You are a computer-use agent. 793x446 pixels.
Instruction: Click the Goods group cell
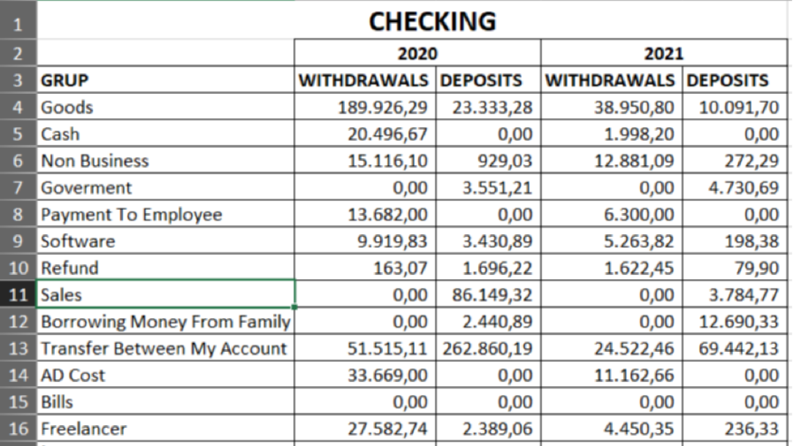pyautogui.click(x=165, y=107)
